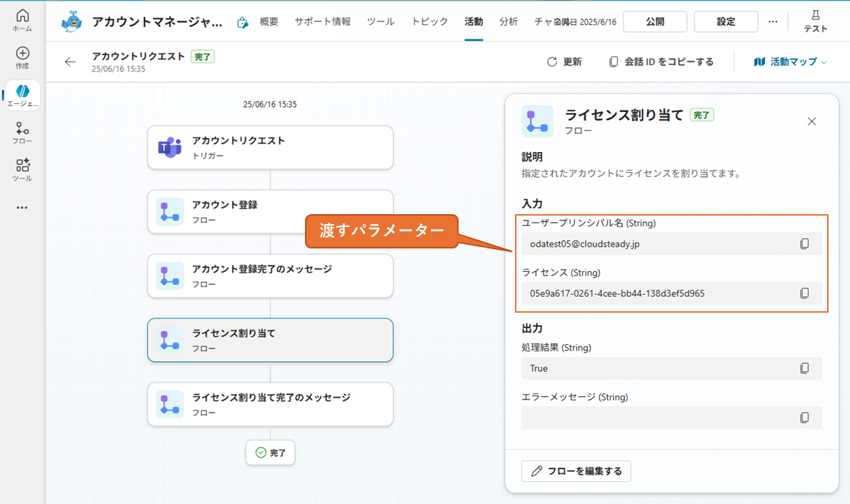Click the agent avatar bird icon
Viewport: 850px width, 504px height.
(71, 21)
